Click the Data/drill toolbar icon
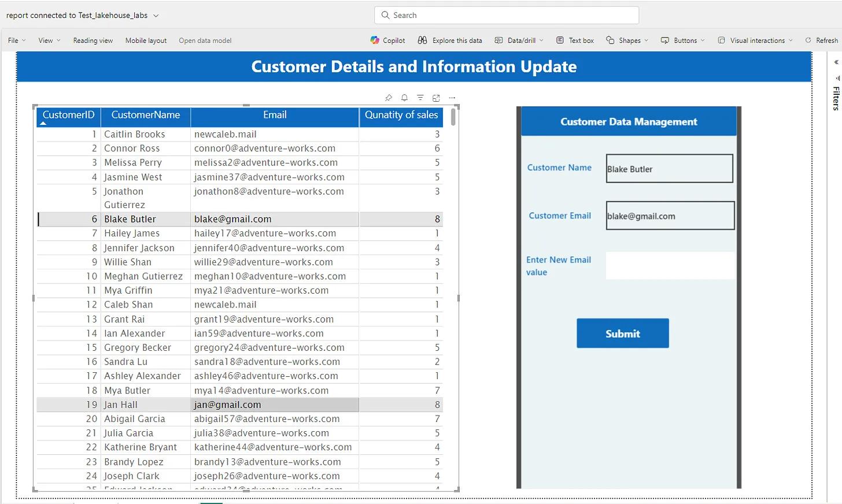Viewport: 842px width, 504px height. [498, 40]
